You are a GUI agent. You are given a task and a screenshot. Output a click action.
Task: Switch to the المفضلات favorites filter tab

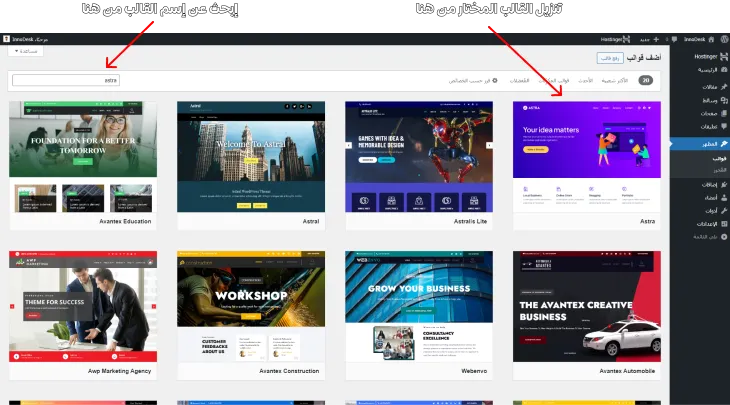tap(520, 81)
